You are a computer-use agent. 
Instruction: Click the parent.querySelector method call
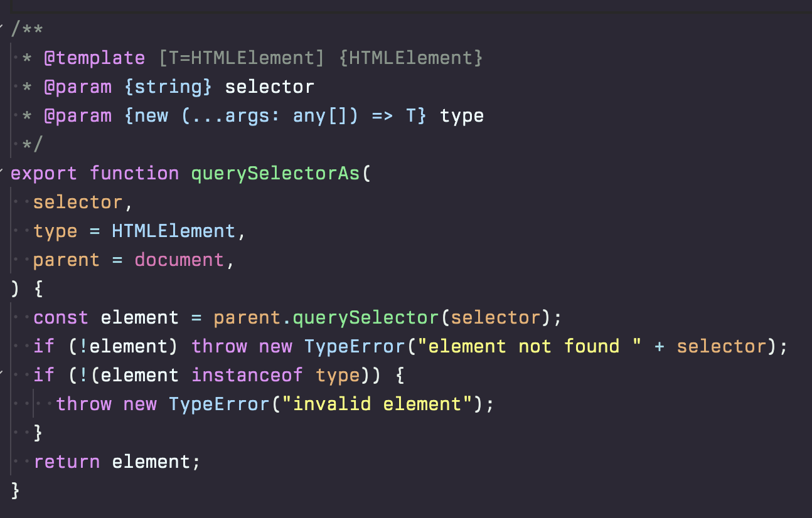click(x=326, y=317)
